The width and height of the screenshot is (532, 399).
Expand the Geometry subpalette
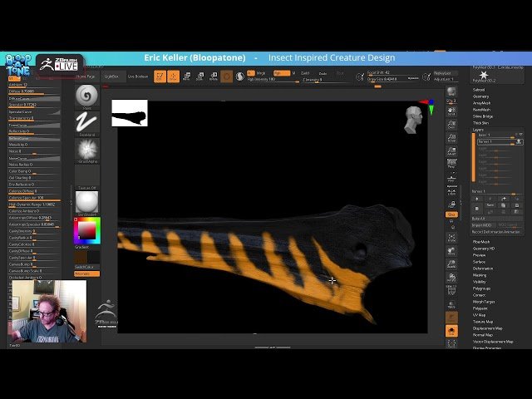click(480, 96)
